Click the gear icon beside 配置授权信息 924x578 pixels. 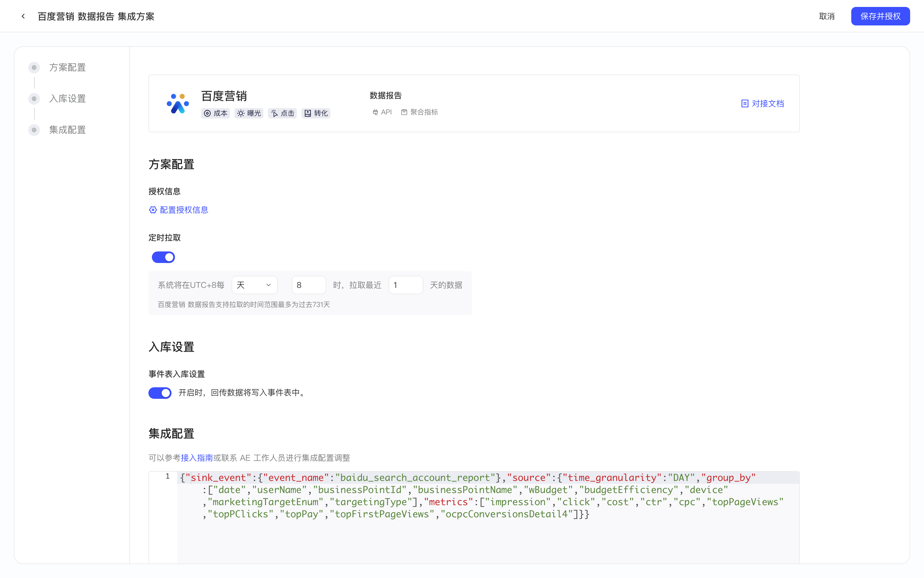[x=153, y=210]
